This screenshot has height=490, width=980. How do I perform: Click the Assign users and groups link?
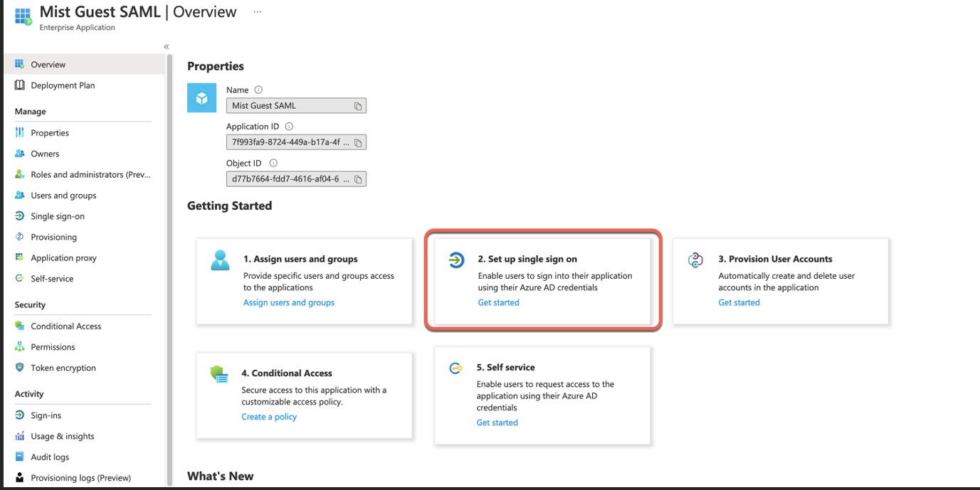pyautogui.click(x=288, y=302)
